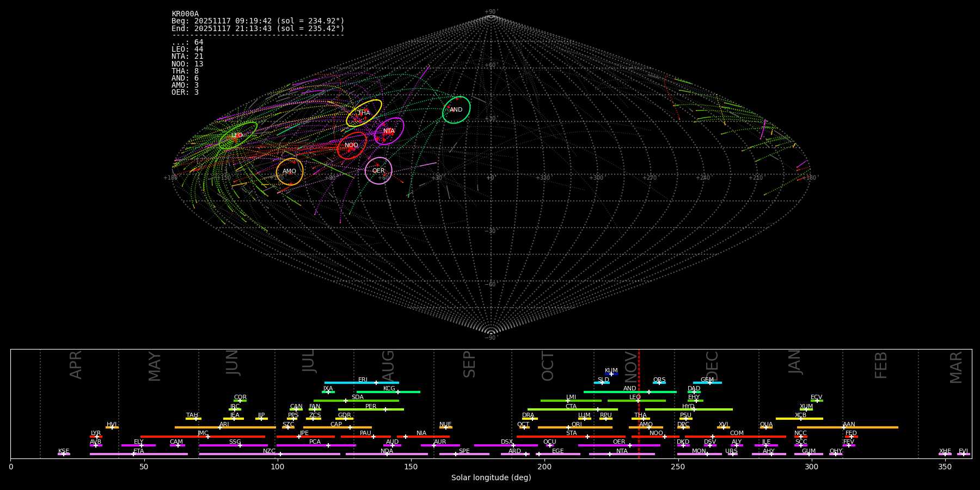This screenshot has width=980, height=490.
Task: Select the cyan GEM shower bar in timeline
Action: tap(707, 383)
